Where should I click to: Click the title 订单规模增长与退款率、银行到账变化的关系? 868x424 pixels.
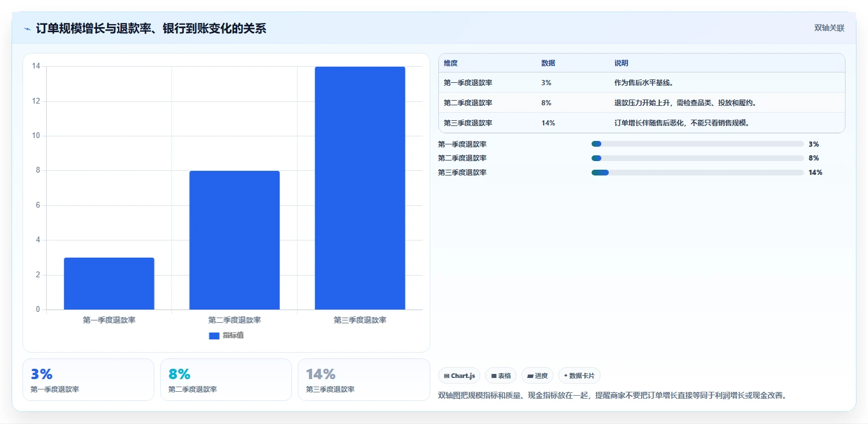click(151, 28)
